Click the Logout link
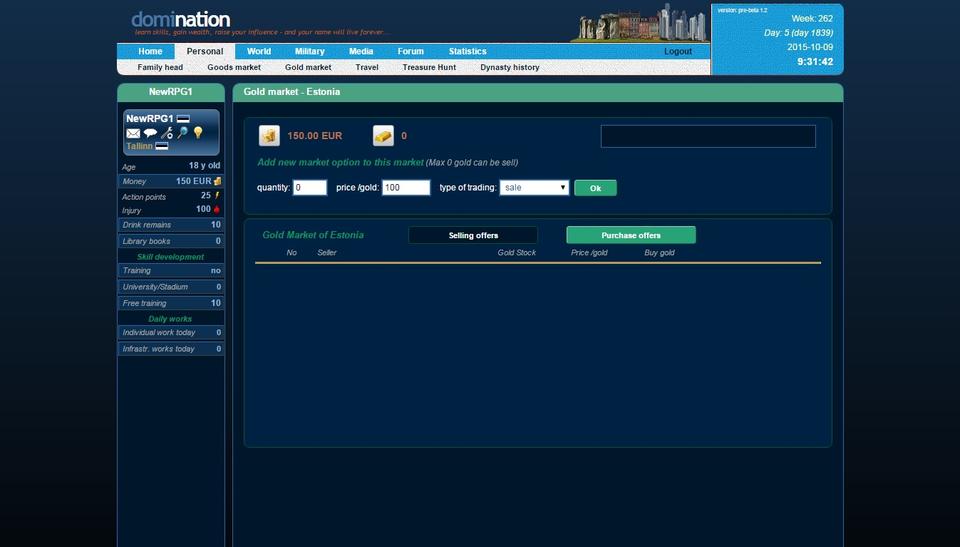 677,51
